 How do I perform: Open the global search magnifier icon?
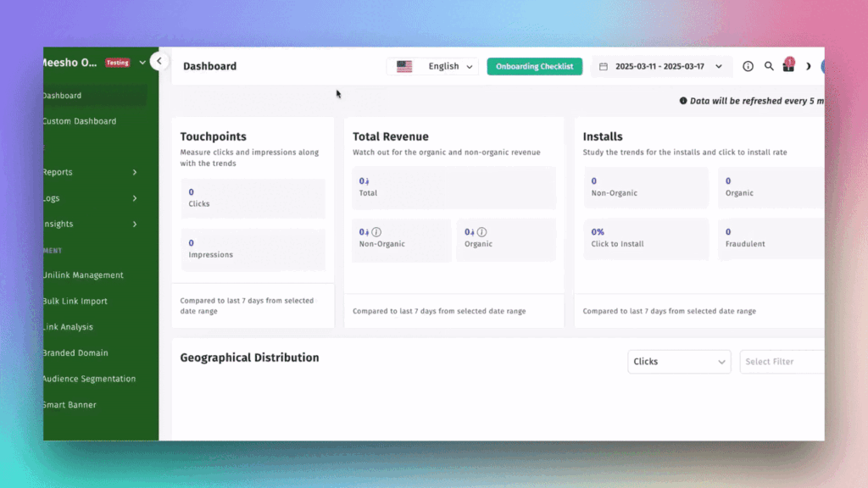tap(769, 66)
